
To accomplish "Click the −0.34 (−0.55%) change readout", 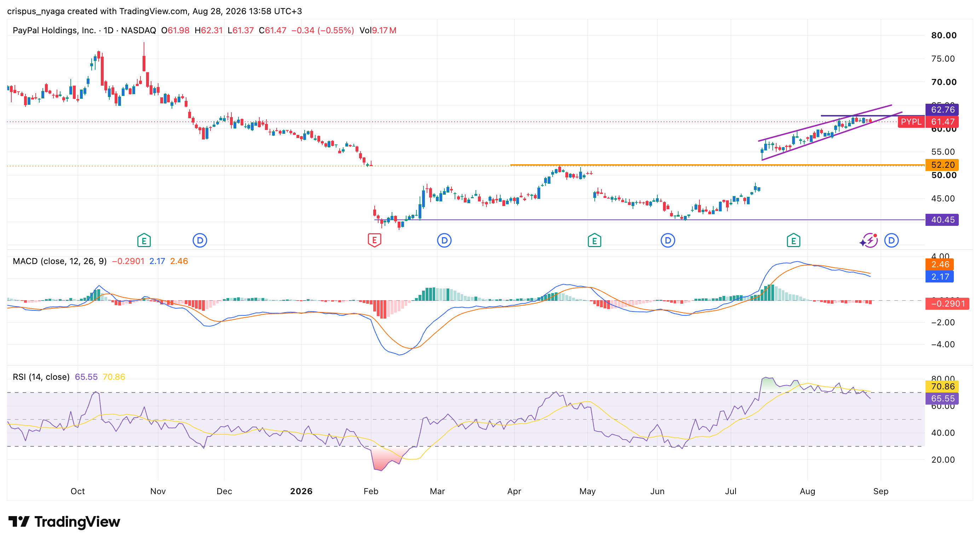I will 323,30.
